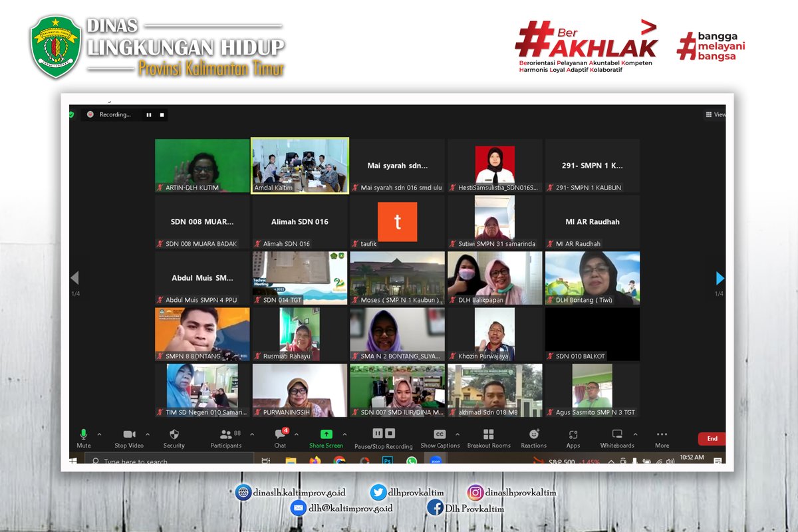Click taufik's orange 't' avatar
This screenshot has width=798, height=532.
pos(398,222)
